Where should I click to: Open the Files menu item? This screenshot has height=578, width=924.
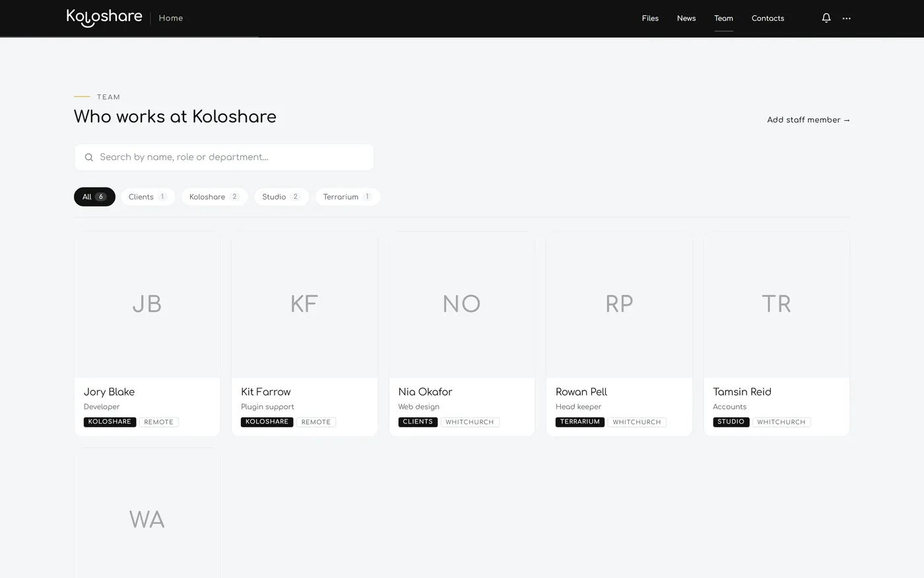(650, 18)
